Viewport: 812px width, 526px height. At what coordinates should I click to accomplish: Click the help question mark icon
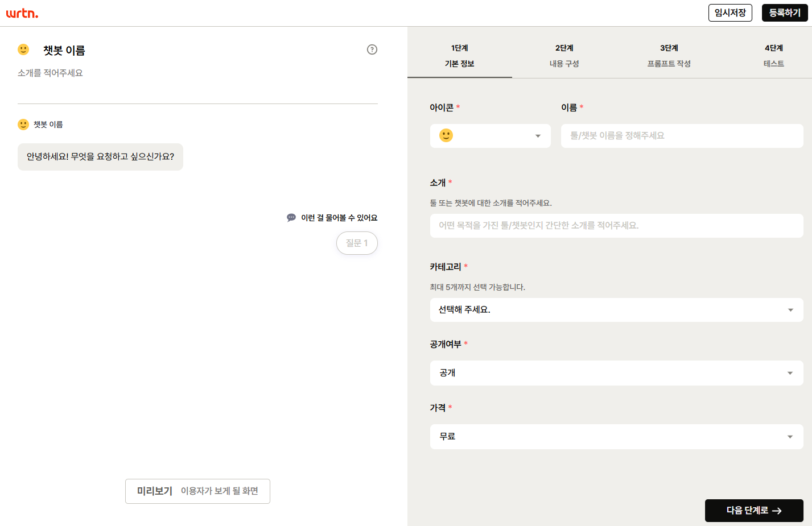tap(372, 49)
